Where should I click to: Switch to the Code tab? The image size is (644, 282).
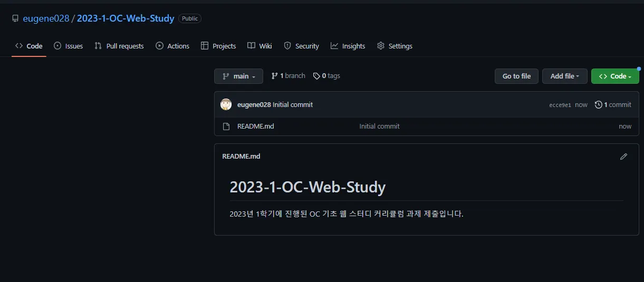[29, 46]
